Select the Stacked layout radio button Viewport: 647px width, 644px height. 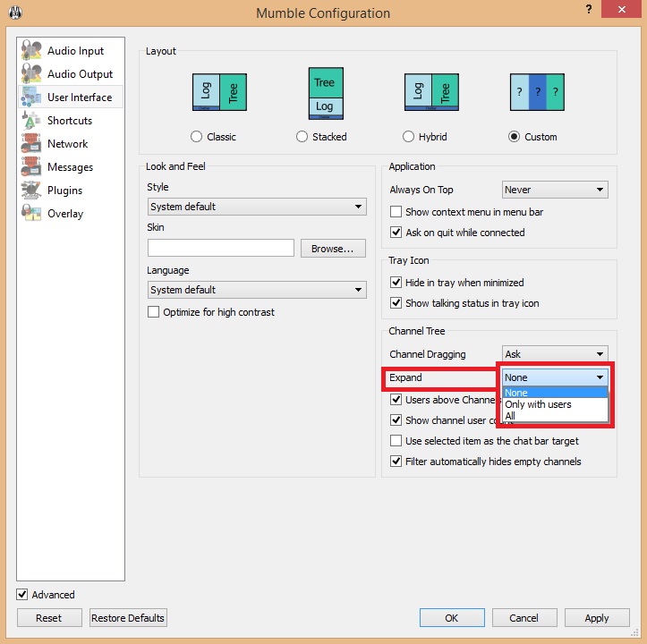(302, 137)
